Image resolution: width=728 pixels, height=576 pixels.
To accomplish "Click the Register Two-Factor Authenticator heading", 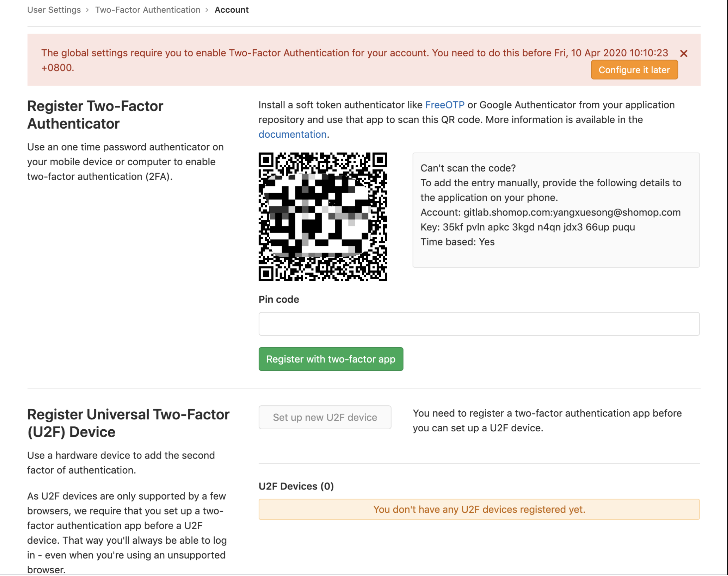I will click(x=95, y=115).
